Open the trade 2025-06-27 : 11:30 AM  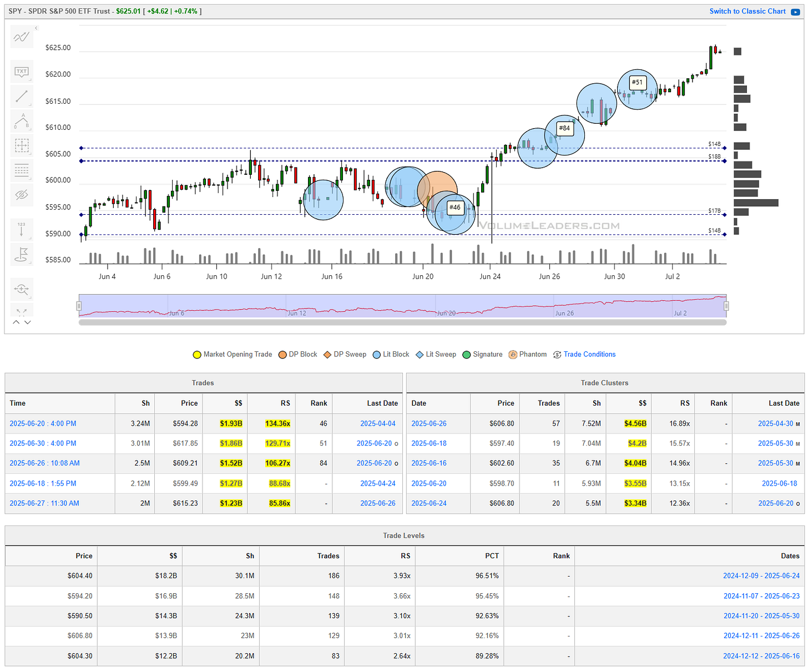click(44, 503)
